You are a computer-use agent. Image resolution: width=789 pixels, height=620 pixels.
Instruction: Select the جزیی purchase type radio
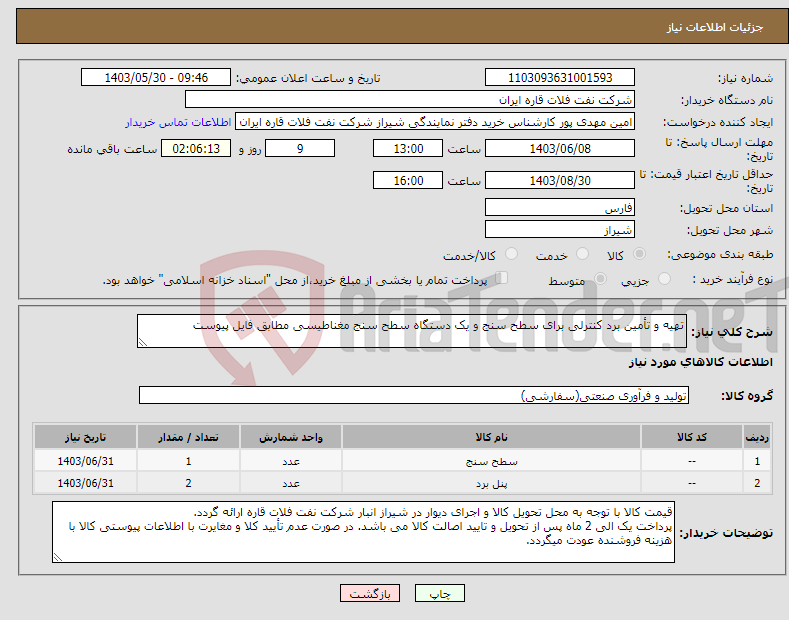pos(664,278)
